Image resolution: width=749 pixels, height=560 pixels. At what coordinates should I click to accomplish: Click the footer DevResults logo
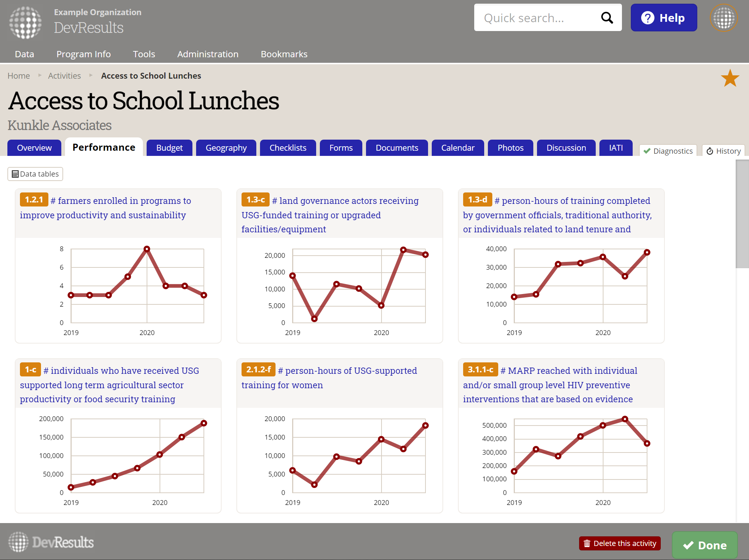click(x=51, y=542)
